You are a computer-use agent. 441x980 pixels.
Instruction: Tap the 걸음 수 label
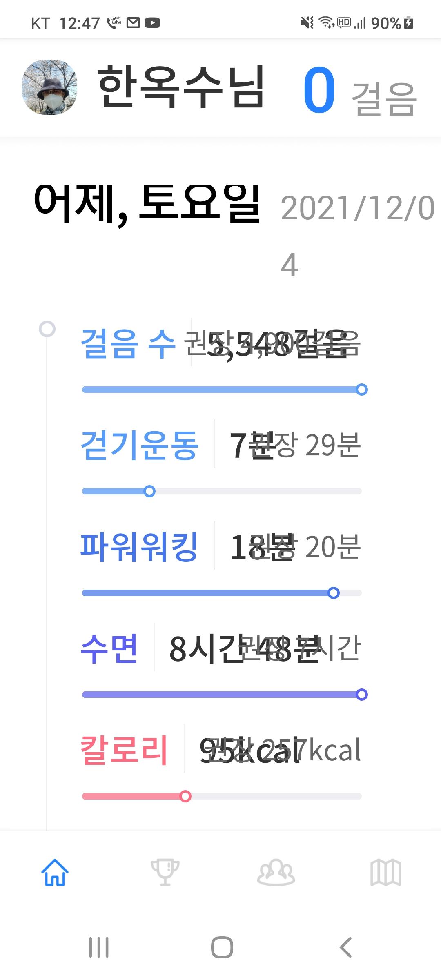(x=128, y=344)
